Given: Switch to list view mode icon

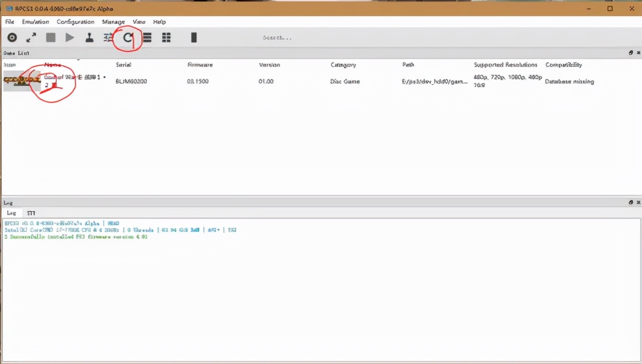Looking at the screenshot, I should point(147,38).
